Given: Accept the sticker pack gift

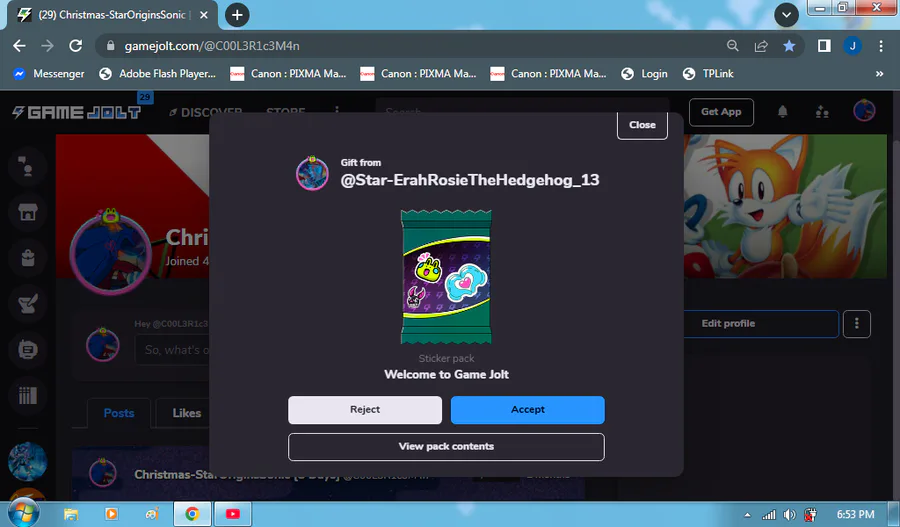Looking at the screenshot, I should pyautogui.click(x=527, y=410).
